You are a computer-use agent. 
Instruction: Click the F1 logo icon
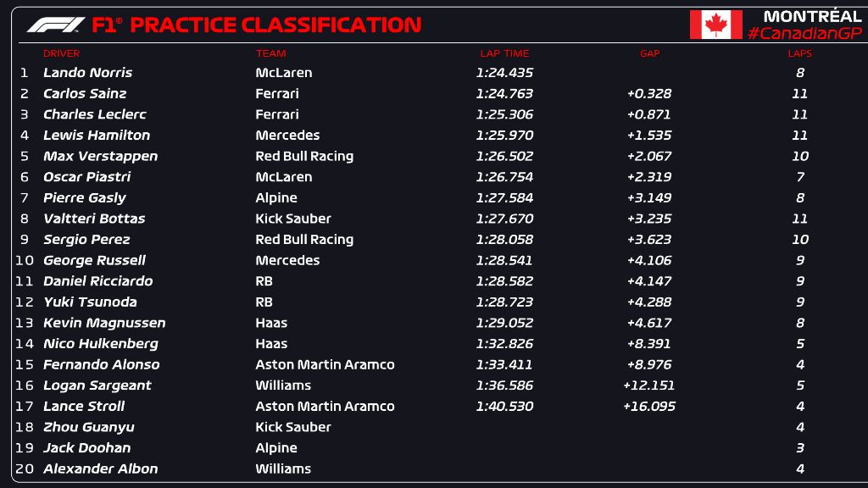click(55, 25)
